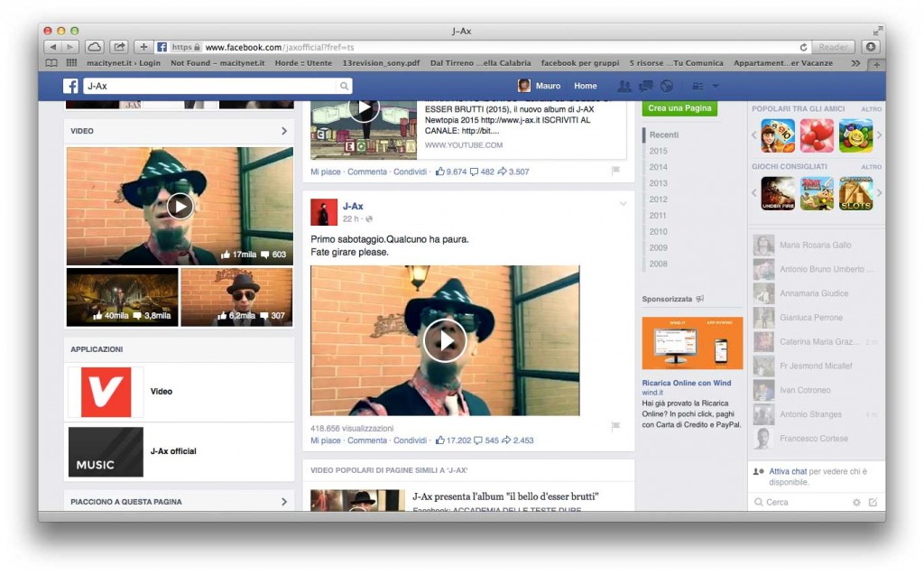Reload the page with the refresh icon
The height and width of the screenshot is (575, 924).
point(803,47)
